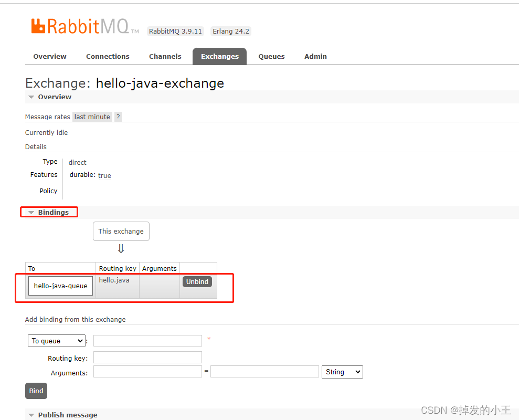Select the Exchanges tab
The height and width of the screenshot is (420, 519).
(x=220, y=56)
